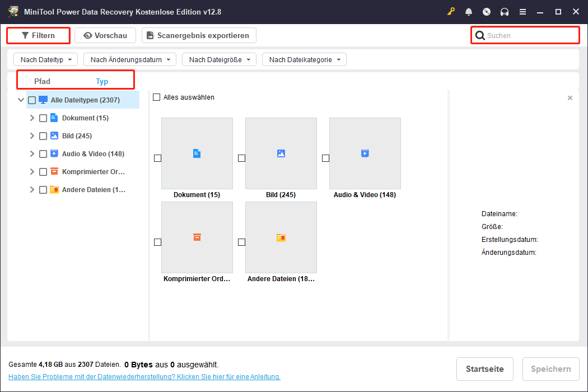
Task: Click the Audio & Video thumbnail icon
Action: pos(365,153)
